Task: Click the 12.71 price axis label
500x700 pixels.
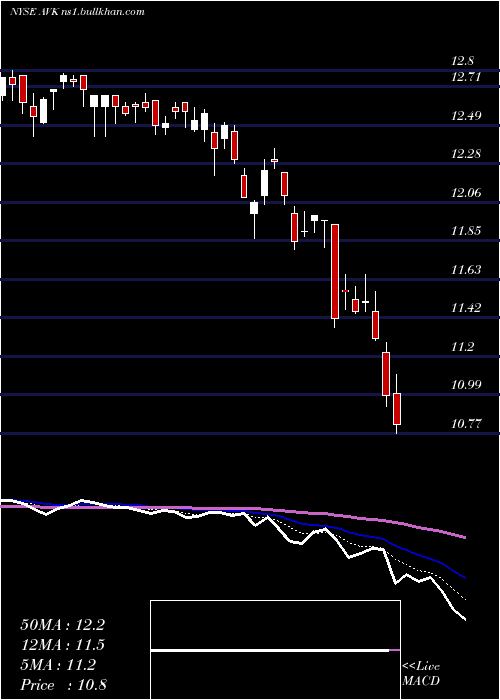Action: (x=466, y=77)
